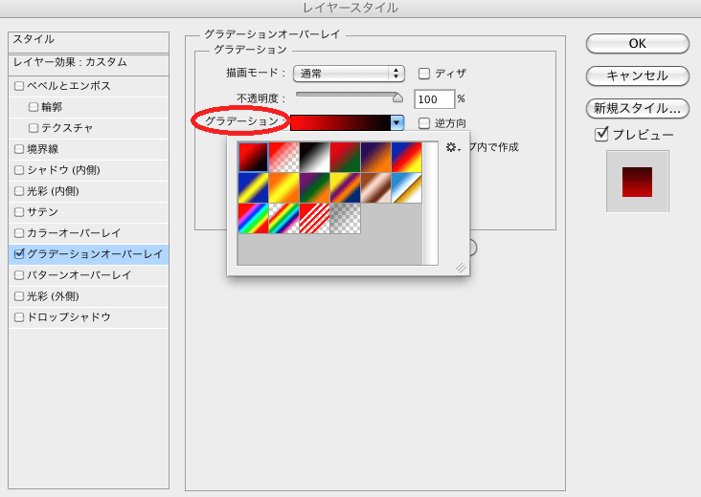Enable 光彩 (外側) checkbox

point(19,296)
